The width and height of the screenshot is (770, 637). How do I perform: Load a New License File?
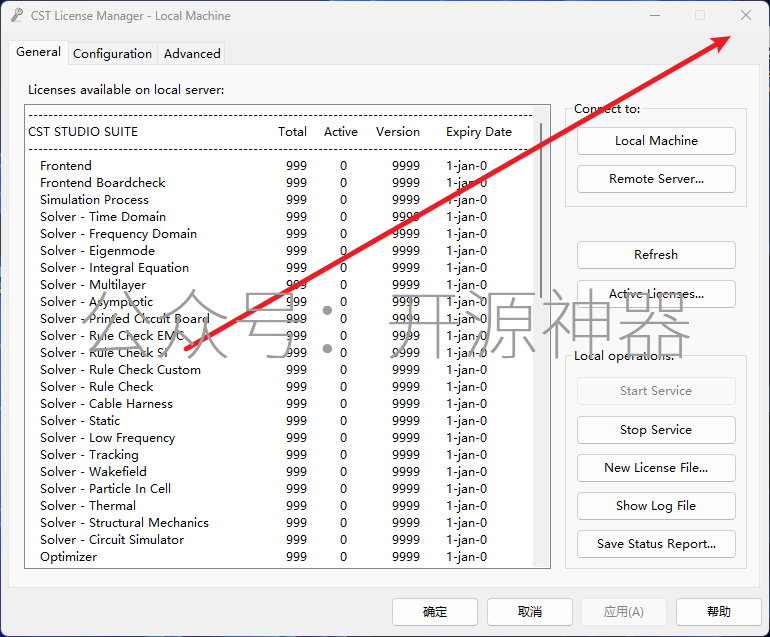click(656, 468)
